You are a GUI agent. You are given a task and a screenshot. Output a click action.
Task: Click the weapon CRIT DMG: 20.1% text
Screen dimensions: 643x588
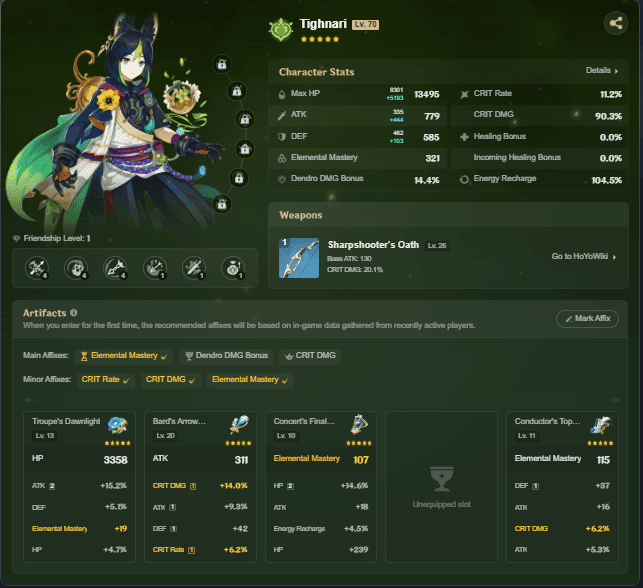(355, 270)
